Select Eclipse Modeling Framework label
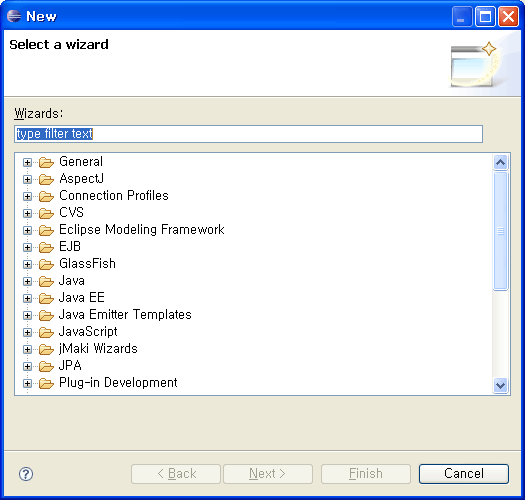The height and width of the screenshot is (500, 525). [142, 230]
